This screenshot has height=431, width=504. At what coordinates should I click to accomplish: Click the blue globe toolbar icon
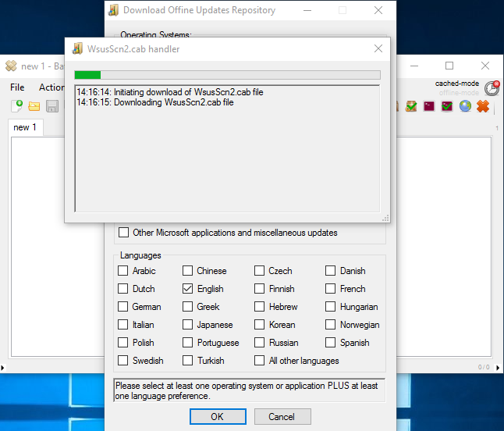(x=465, y=106)
